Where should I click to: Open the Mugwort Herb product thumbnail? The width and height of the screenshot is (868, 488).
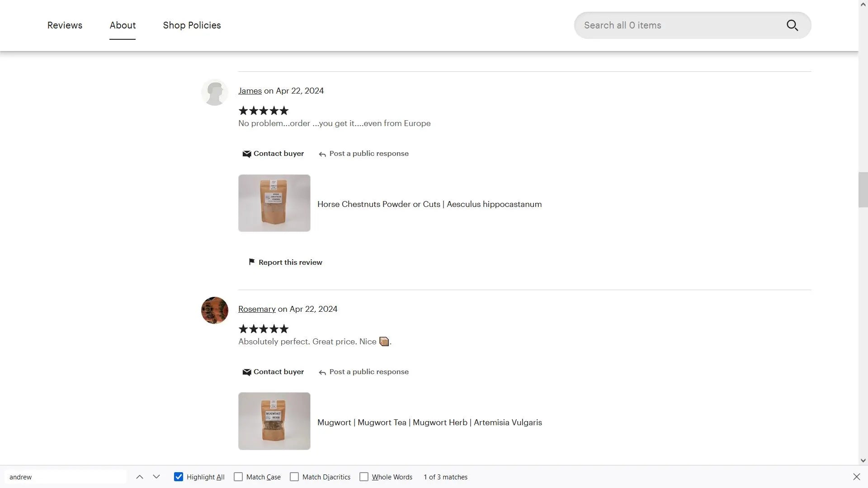274,421
